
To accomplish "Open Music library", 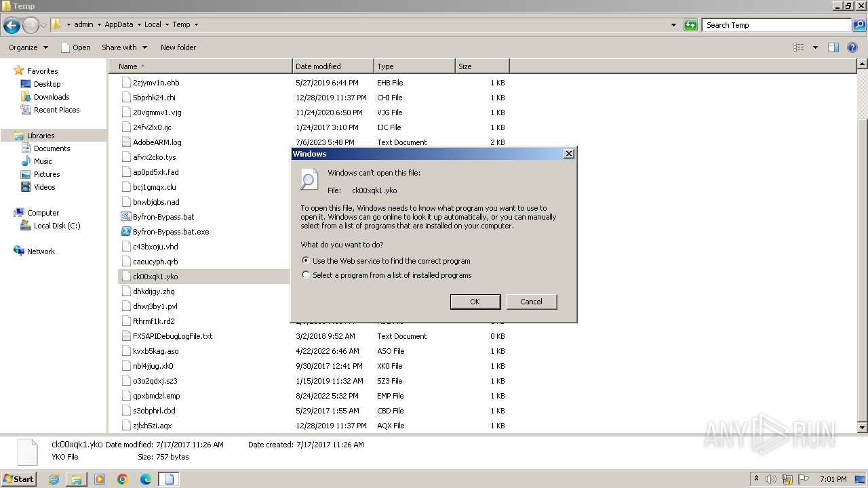I will [x=43, y=161].
